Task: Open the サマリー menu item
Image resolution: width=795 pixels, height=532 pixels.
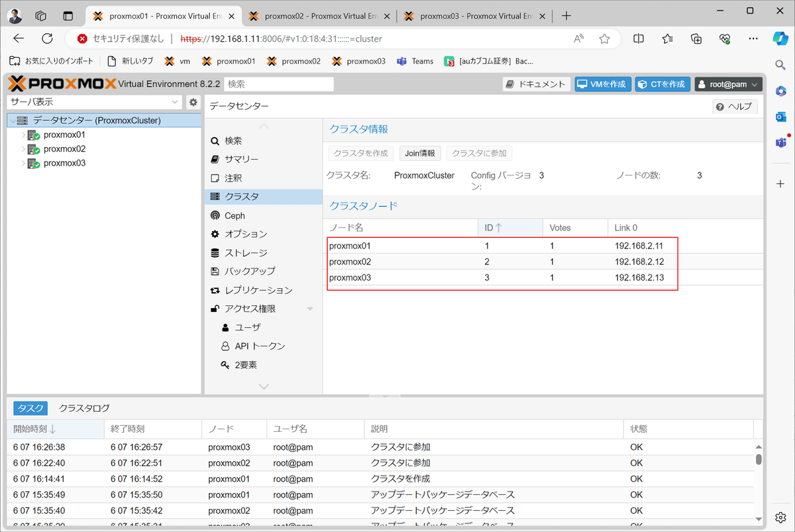Action: pyautogui.click(x=264, y=160)
